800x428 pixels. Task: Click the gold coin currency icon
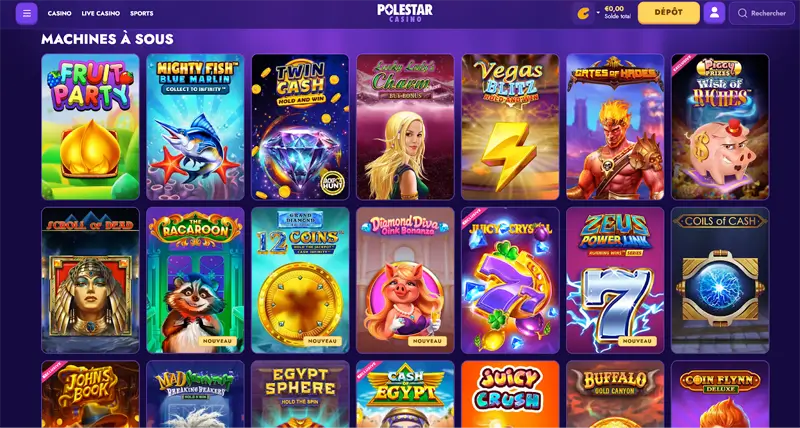pos(582,14)
